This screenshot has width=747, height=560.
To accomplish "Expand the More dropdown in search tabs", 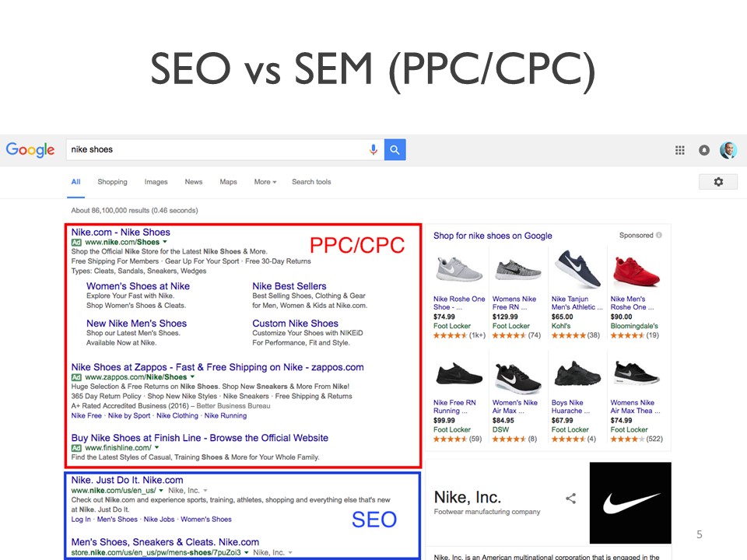I will (x=265, y=182).
